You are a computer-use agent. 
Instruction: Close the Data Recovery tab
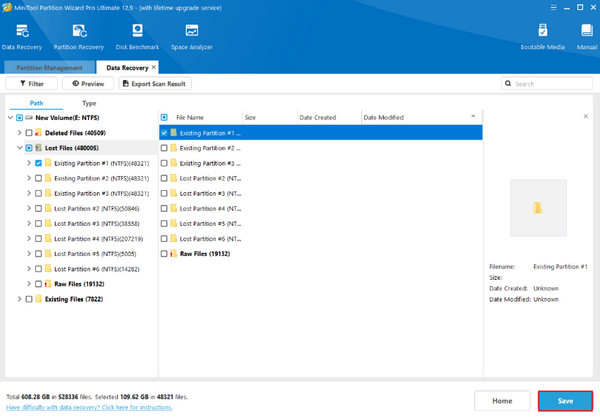coord(153,67)
